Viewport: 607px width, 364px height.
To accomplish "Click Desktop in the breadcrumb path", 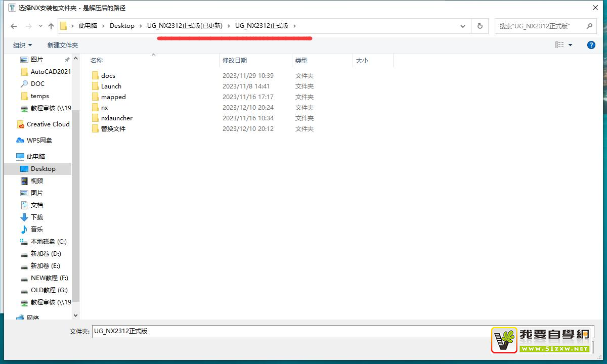I will (122, 26).
